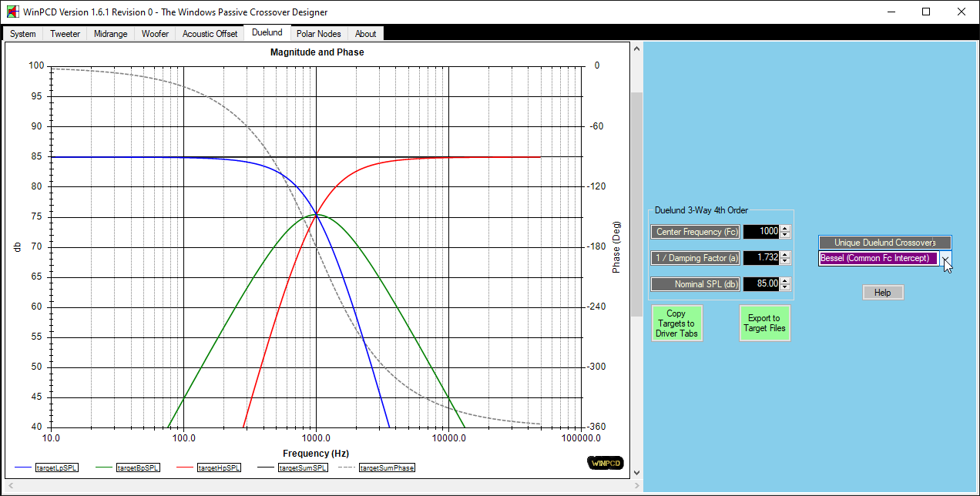Increase Center Frequency with up spinner
This screenshot has width=980, height=496.
point(785,229)
